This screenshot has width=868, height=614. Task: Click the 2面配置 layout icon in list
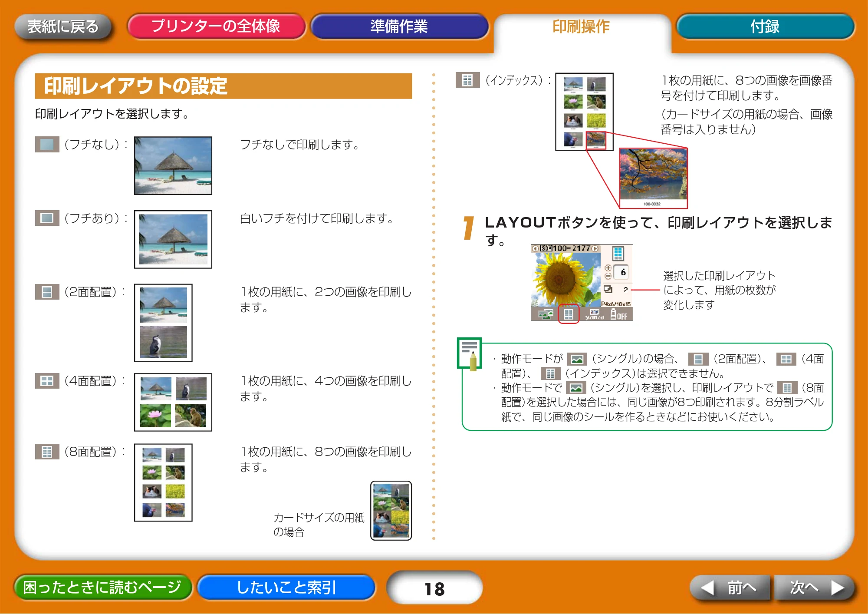click(47, 292)
